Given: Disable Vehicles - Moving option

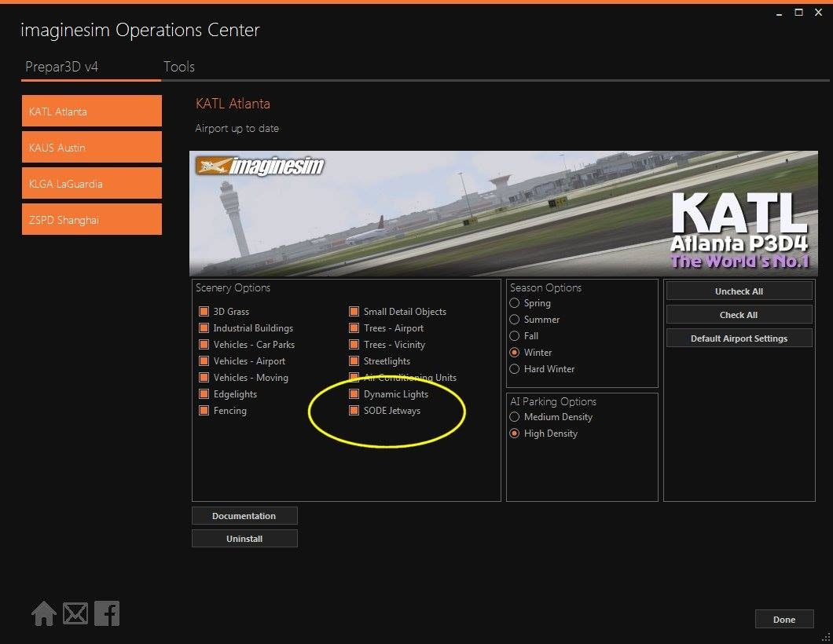Looking at the screenshot, I should tap(204, 377).
